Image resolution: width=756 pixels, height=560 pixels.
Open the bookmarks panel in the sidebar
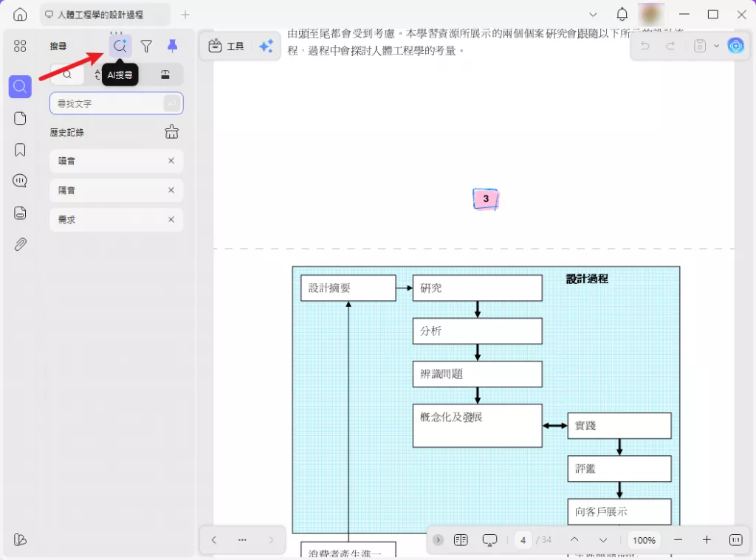[20, 148]
